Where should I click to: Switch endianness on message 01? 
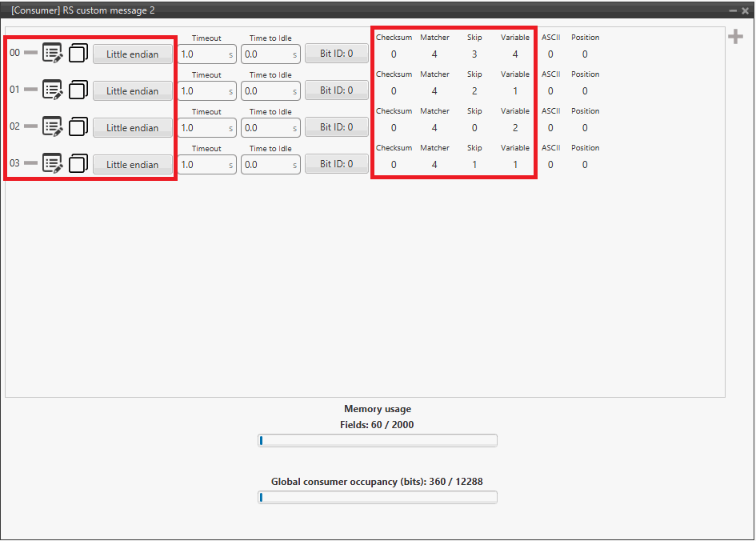pyautogui.click(x=133, y=91)
